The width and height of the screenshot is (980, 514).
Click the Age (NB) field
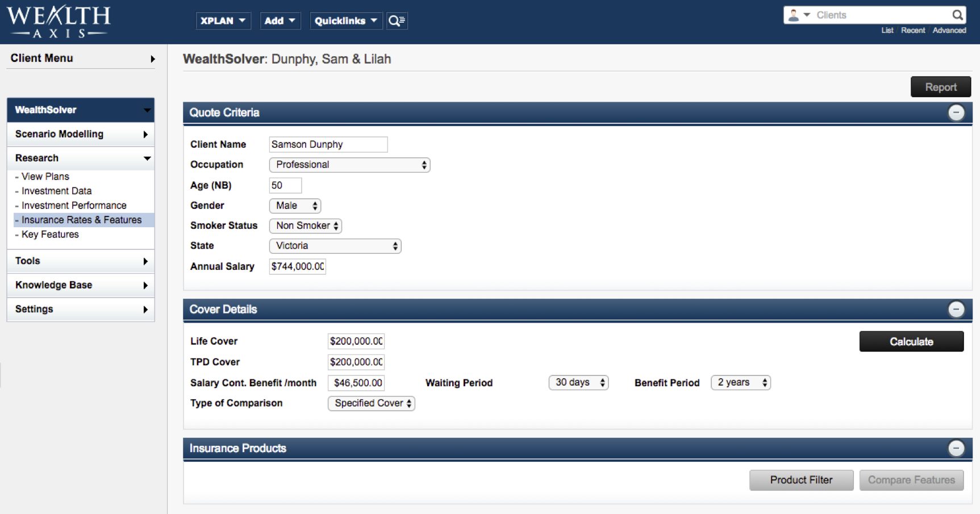[285, 185]
